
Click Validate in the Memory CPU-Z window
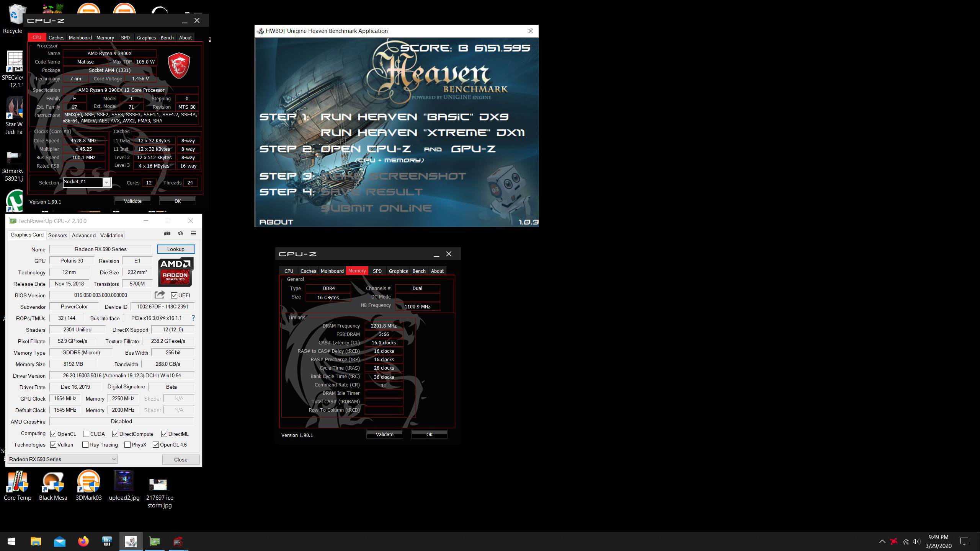click(385, 434)
